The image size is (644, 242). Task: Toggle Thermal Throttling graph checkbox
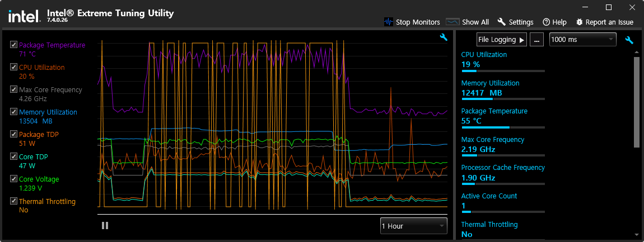click(x=13, y=201)
